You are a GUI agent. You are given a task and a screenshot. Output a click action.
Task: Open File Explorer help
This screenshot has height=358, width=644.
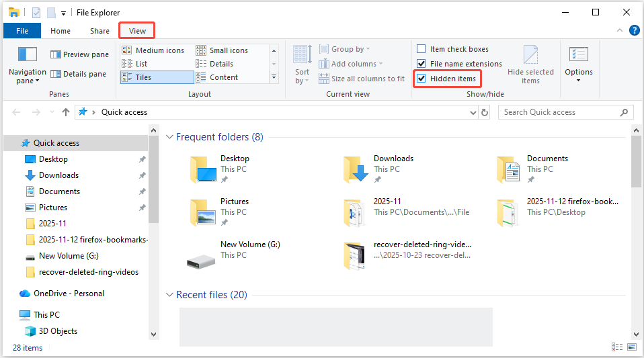pyautogui.click(x=634, y=30)
